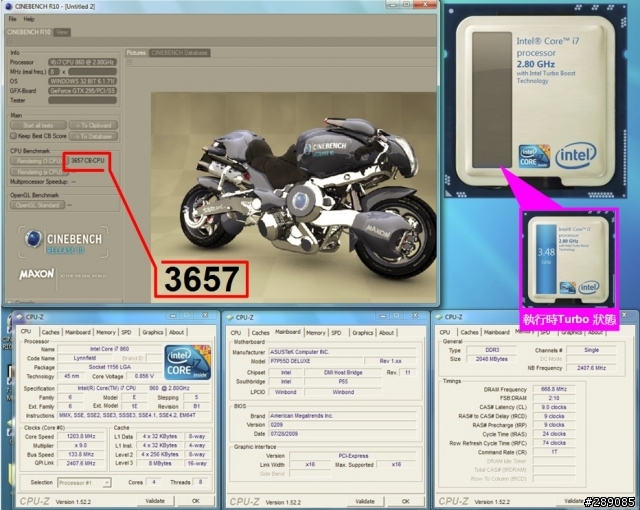Start the OpenGL Standard benchmark
Viewport: 640px width, 510px height.
pyautogui.click(x=37, y=205)
